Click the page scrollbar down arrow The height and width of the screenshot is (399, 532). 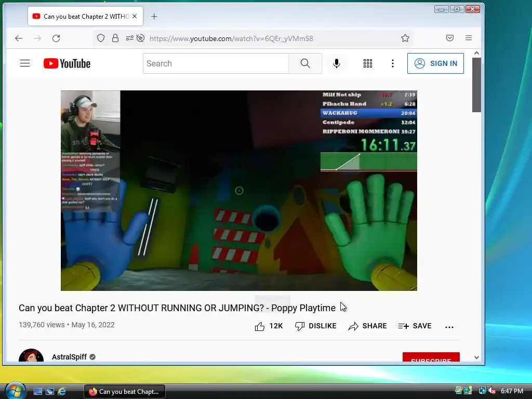tap(476, 357)
